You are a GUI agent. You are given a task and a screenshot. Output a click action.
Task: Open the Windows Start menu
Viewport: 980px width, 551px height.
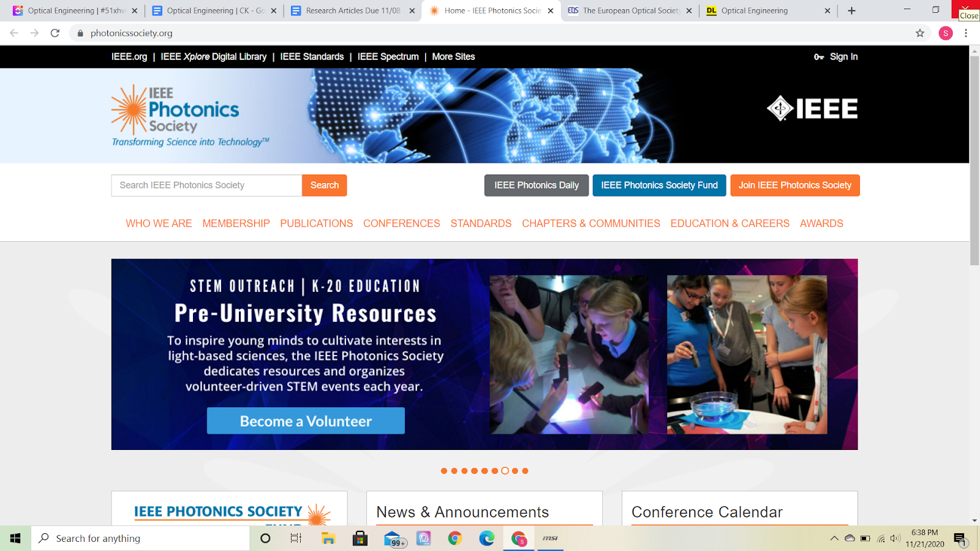pyautogui.click(x=15, y=538)
